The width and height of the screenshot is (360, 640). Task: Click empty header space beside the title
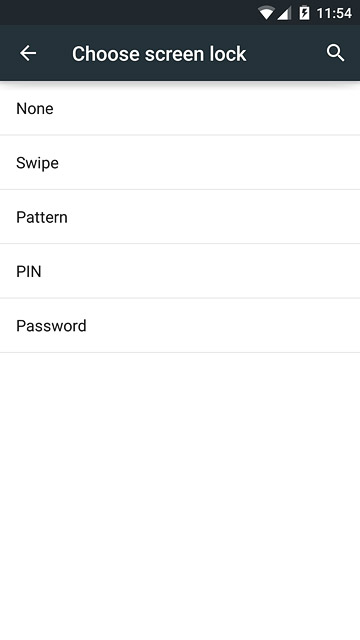[x=286, y=53]
